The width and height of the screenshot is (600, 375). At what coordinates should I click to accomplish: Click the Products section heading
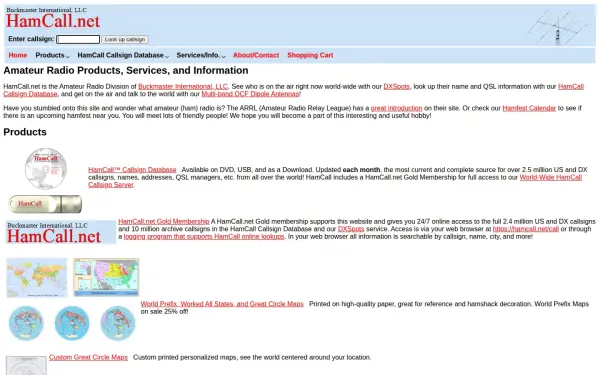pos(25,132)
